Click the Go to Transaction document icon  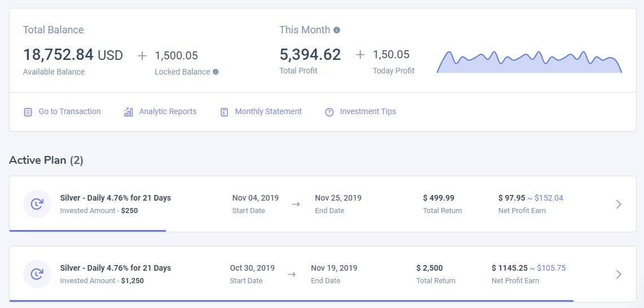(x=28, y=112)
